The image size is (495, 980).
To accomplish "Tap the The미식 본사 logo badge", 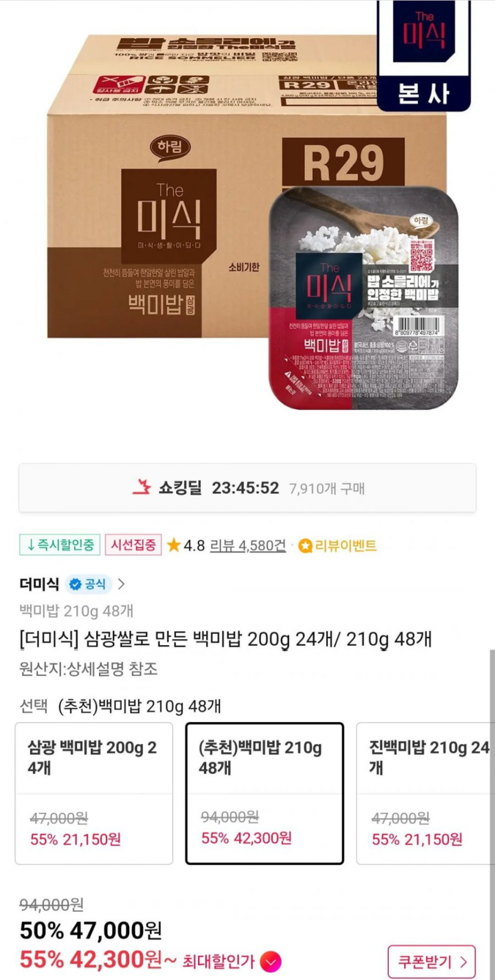I will [x=423, y=56].
